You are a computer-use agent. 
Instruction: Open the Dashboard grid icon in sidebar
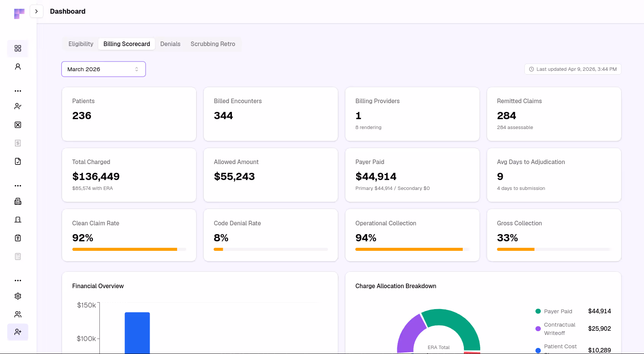point(18,49)
